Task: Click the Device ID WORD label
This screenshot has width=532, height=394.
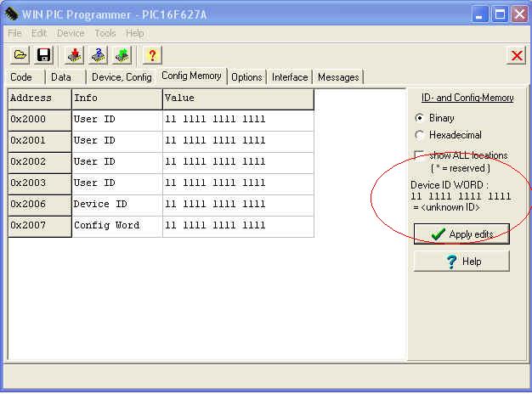Action: point(450,185)
